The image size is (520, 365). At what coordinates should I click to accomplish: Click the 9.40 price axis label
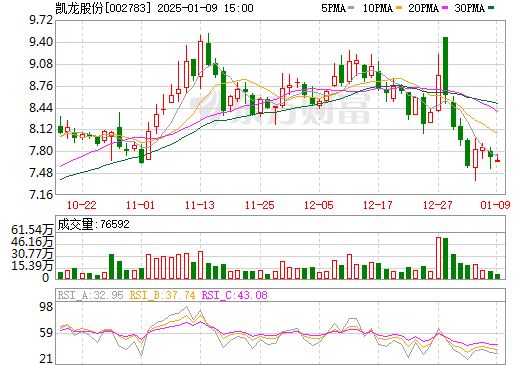[41, 42]
